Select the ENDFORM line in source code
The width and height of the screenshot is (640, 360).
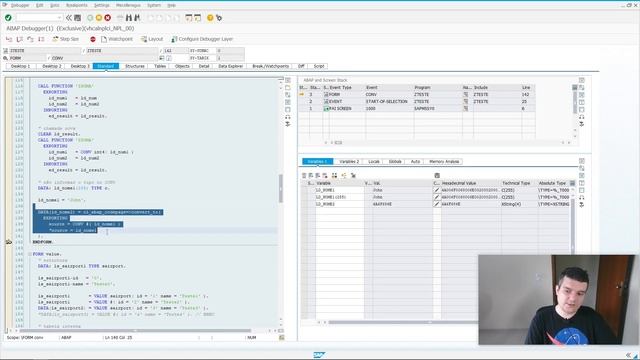pos(42,242)
